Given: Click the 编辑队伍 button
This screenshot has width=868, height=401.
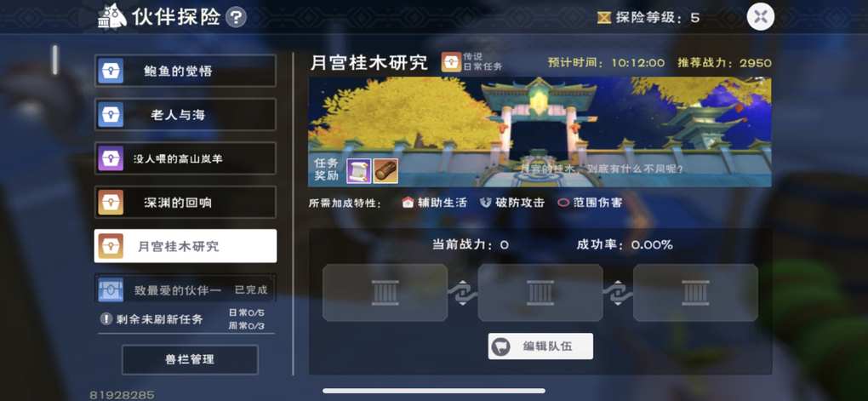Looking at the screenshot, I should click(540, 347).
